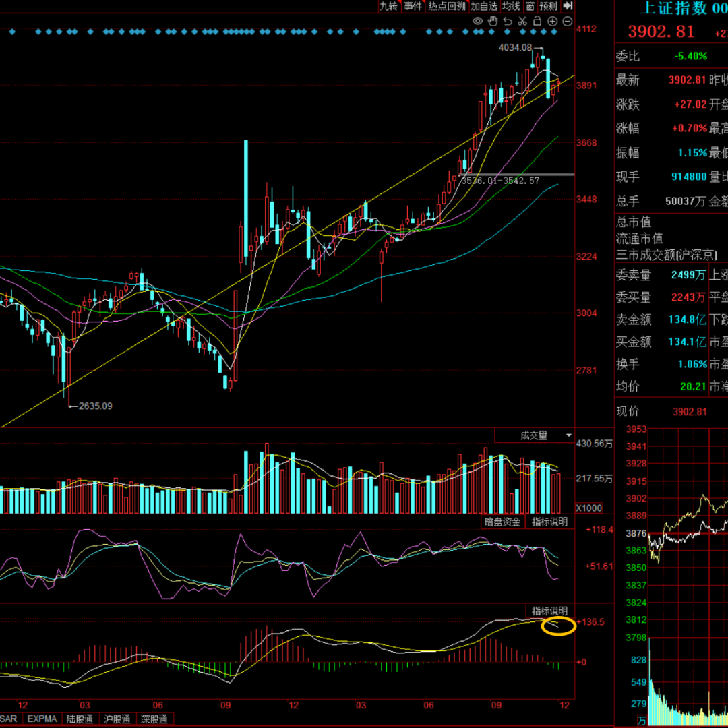Toggle the eye visibility icon above chart
The image size is (728, 728).
(478, 22)
